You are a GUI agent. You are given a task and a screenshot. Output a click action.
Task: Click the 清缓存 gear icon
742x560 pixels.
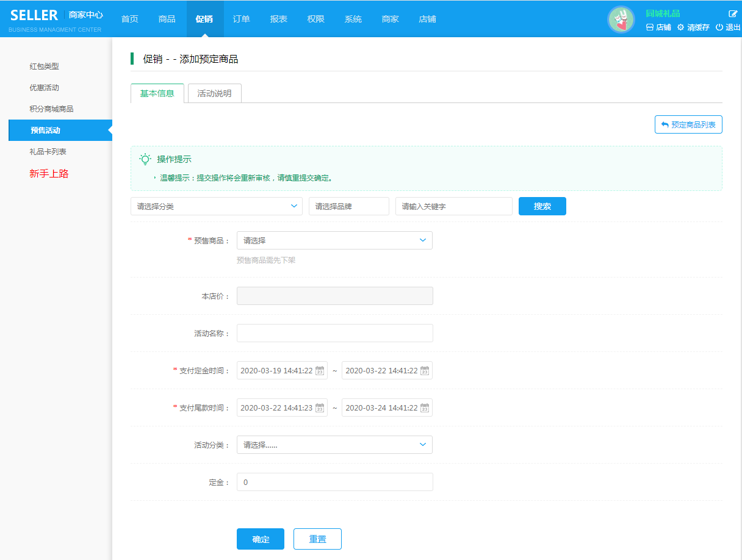pos(680,27)
